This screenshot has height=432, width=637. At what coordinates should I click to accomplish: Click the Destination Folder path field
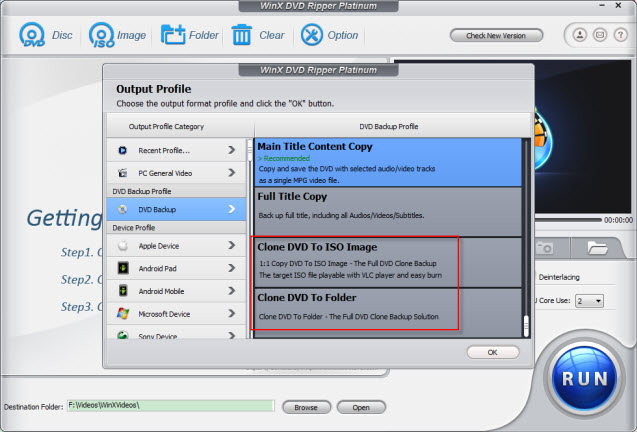click(171, 406)
